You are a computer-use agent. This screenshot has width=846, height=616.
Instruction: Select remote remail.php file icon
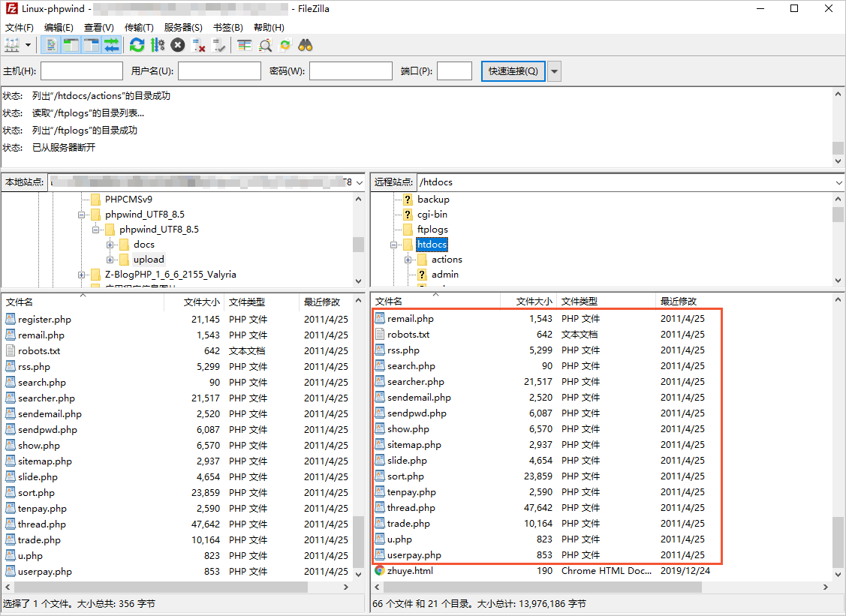380,319
